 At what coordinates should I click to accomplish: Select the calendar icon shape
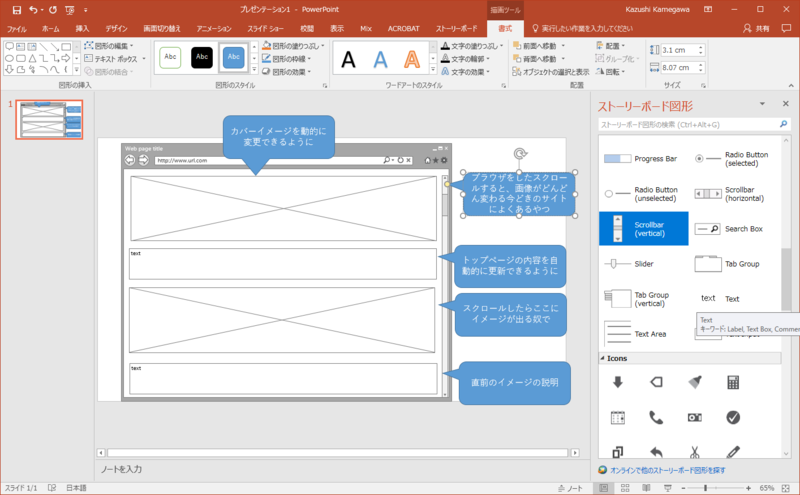tap(618, 417)
